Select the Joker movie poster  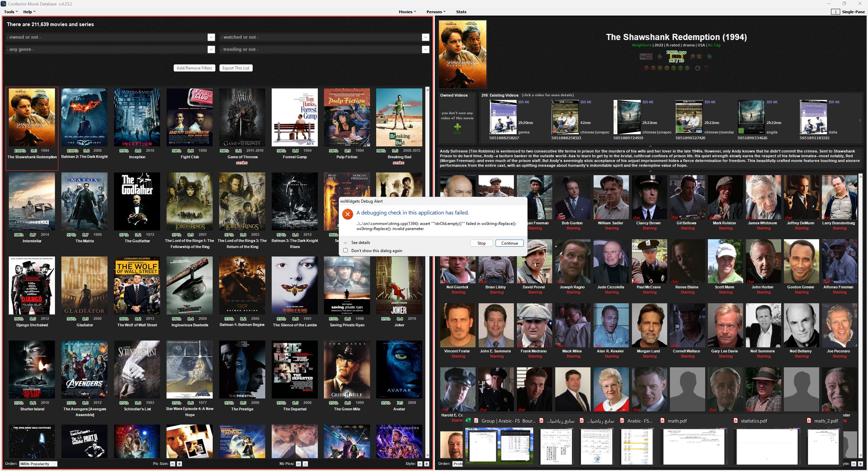399,285
